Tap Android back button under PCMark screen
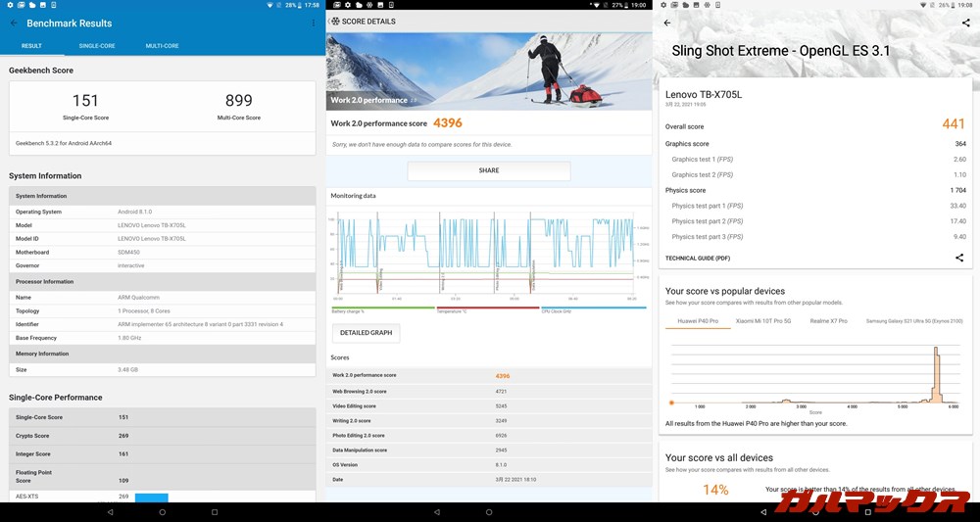 [x=437, y=512]
